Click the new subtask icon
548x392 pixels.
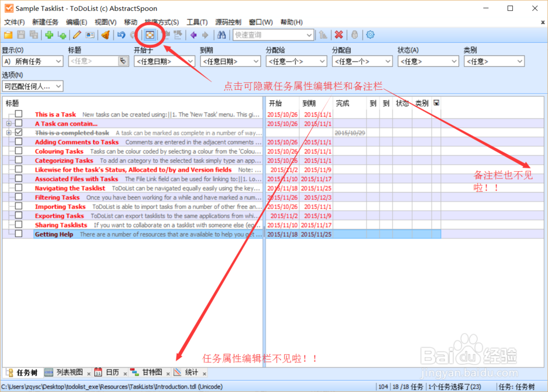[x=61, y=34]
